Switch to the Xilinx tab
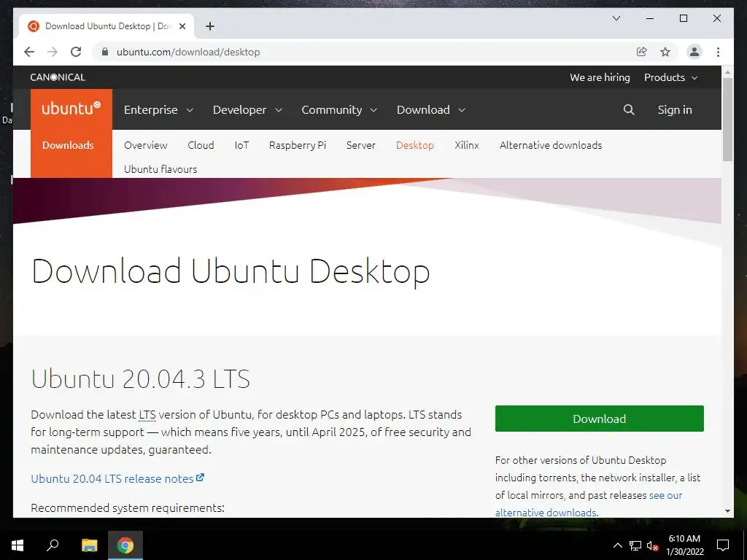This screenshot has height=560, width=747. (466, 145)
